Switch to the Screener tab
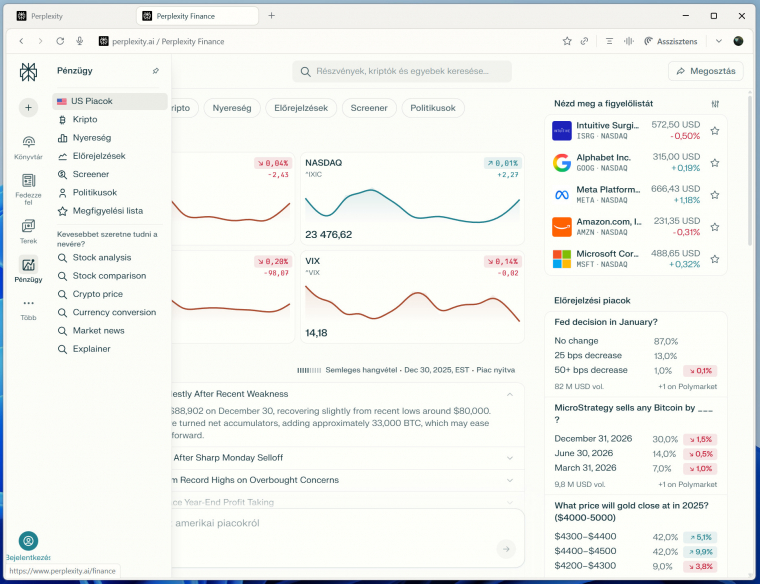 point(369,108)
